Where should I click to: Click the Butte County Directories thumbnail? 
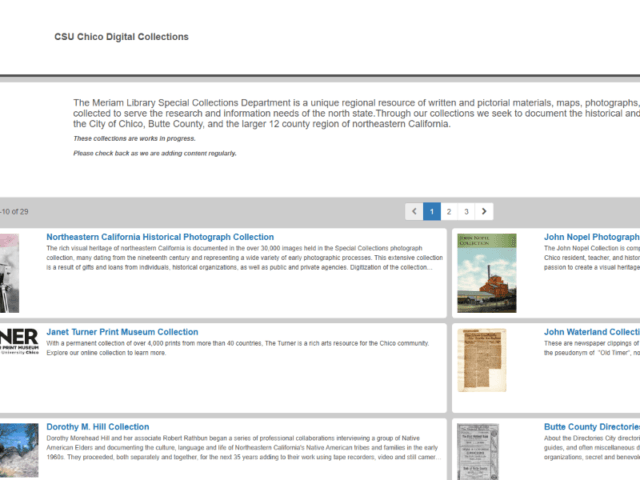point(478,451)
